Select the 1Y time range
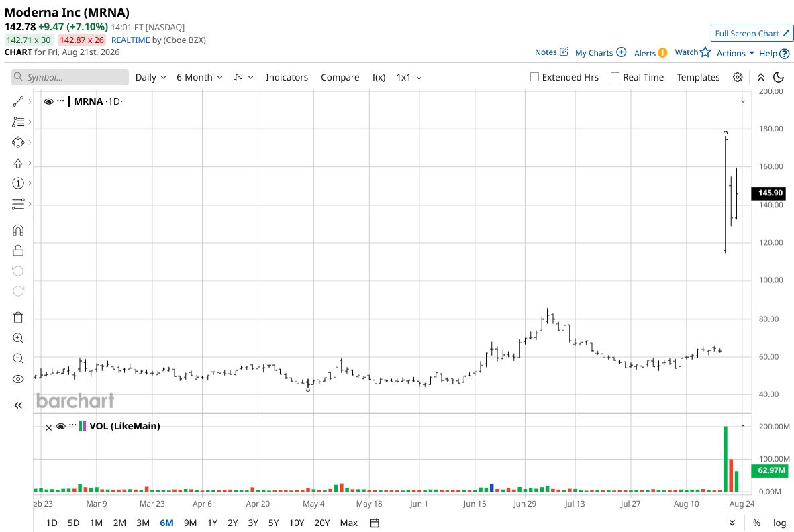794x532 pixels. [212, 523]
